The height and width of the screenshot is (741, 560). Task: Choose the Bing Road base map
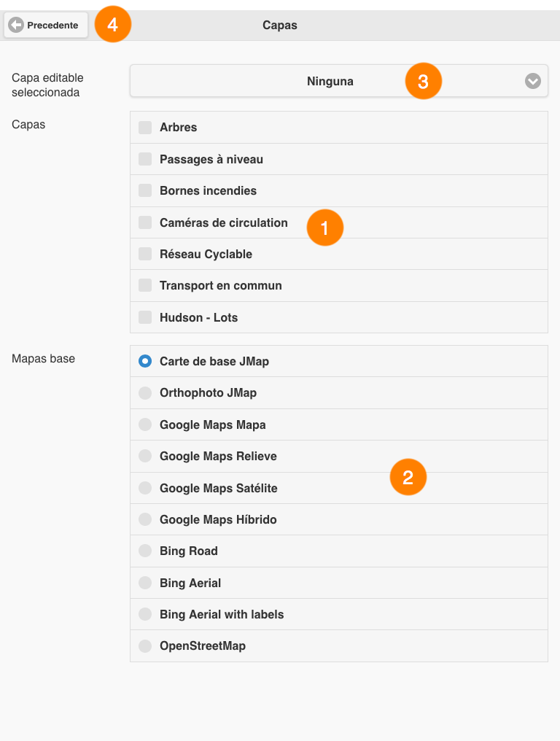point(145,551)
